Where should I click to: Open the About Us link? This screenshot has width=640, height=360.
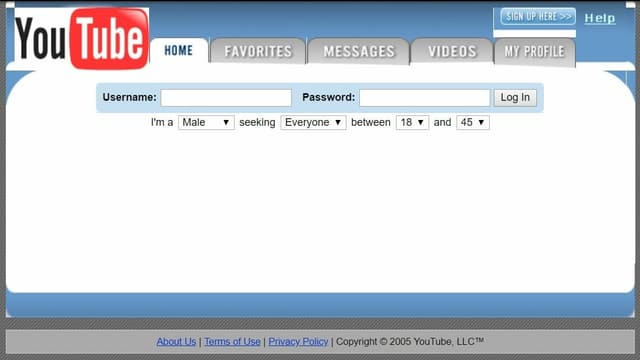176,342
